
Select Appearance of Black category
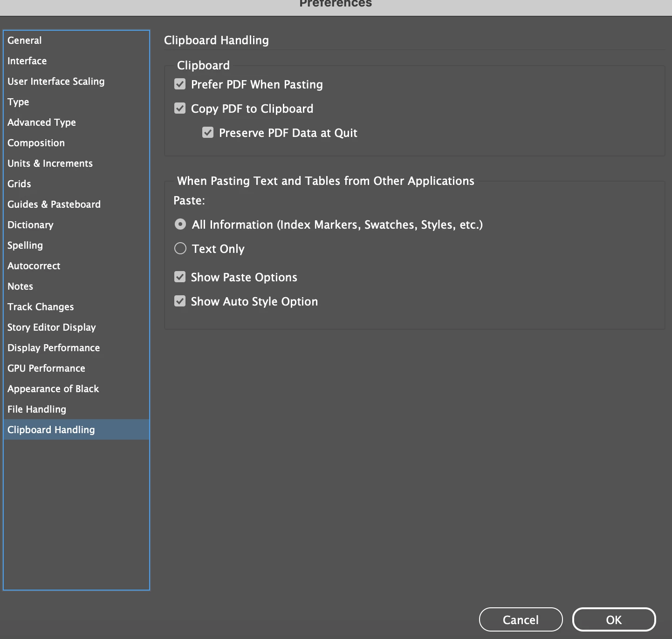76,389
